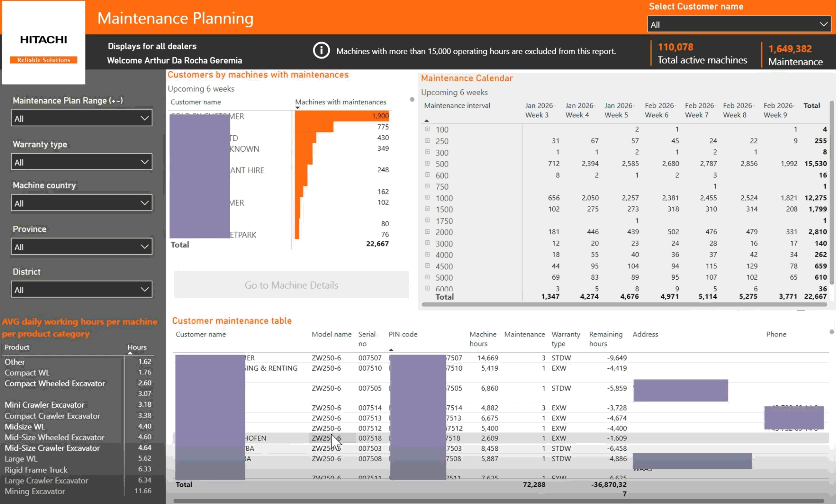Sort by the Machine hours column header
The width and height of the screenshot is (836, 504).
click(x=483, y=339)
